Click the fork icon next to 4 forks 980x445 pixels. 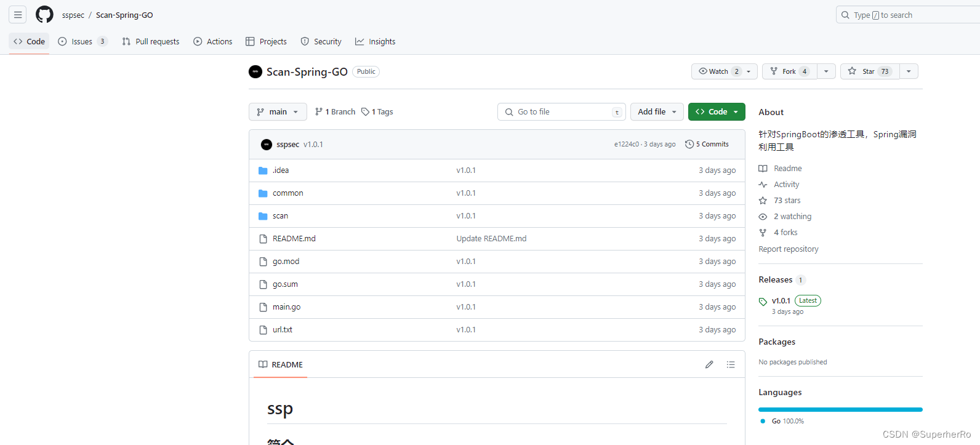click(763, 233)
